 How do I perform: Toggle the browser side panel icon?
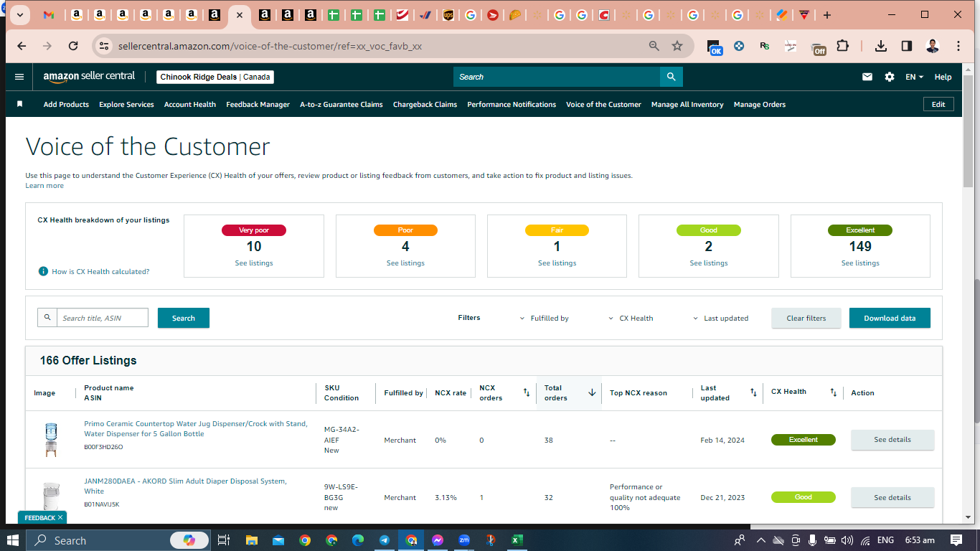(x=907, y=46)
